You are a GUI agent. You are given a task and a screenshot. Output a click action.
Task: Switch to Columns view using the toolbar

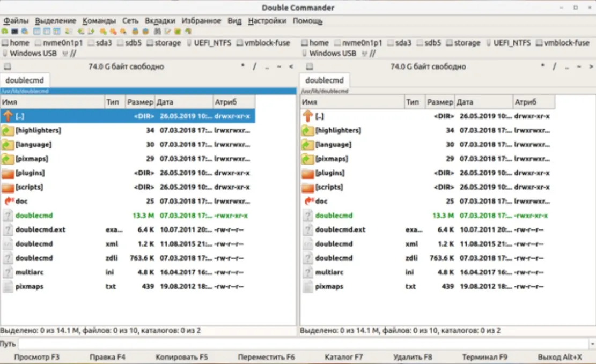pos(46,31)
